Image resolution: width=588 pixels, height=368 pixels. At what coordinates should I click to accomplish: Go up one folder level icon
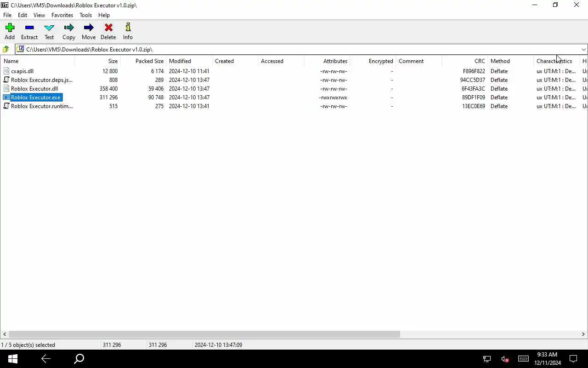[x=6, y=49]
